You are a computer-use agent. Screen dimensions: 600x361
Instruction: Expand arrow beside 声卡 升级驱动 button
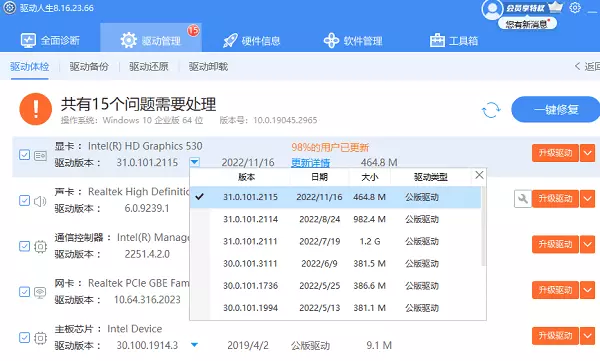[587, 199]
